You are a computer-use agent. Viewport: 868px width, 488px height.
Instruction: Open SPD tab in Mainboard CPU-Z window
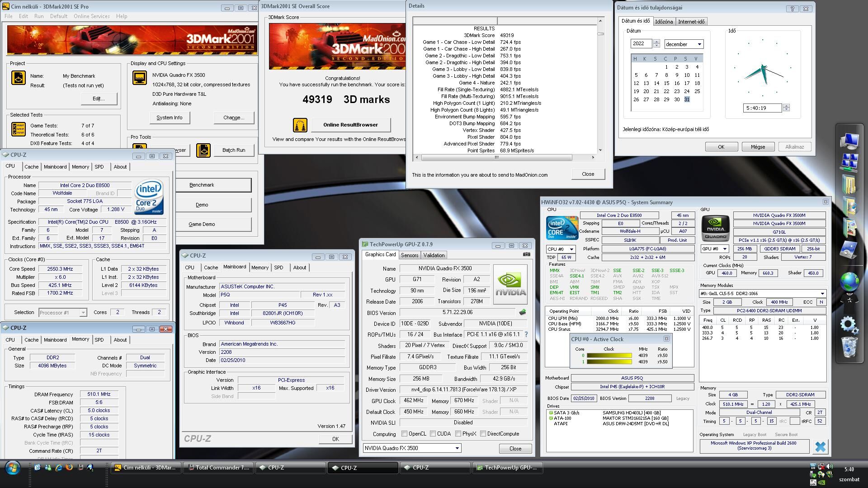pos(278,267)
